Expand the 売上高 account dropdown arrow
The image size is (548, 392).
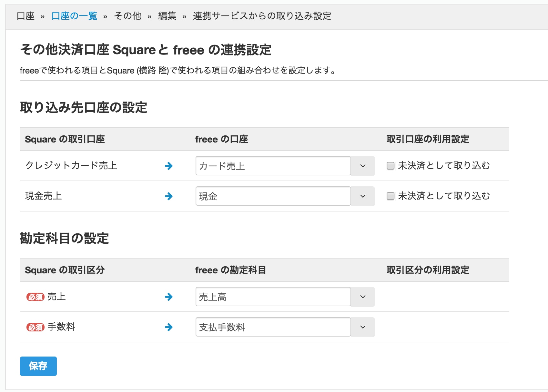pos(363,297)
